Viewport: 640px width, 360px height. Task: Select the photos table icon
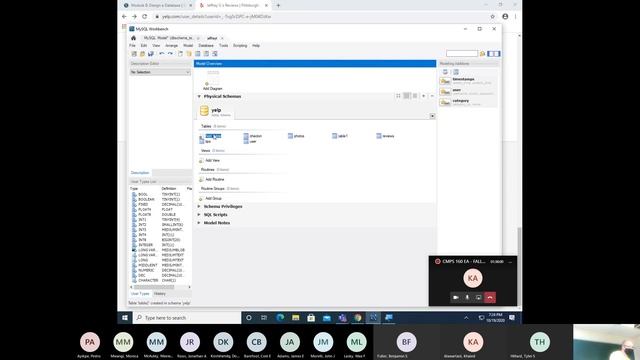pyautogui.click(x=290, y=136)
